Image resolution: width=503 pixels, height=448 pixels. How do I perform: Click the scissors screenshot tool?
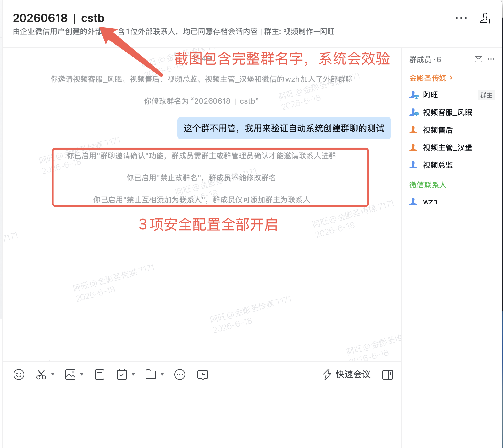pos(41,374)
